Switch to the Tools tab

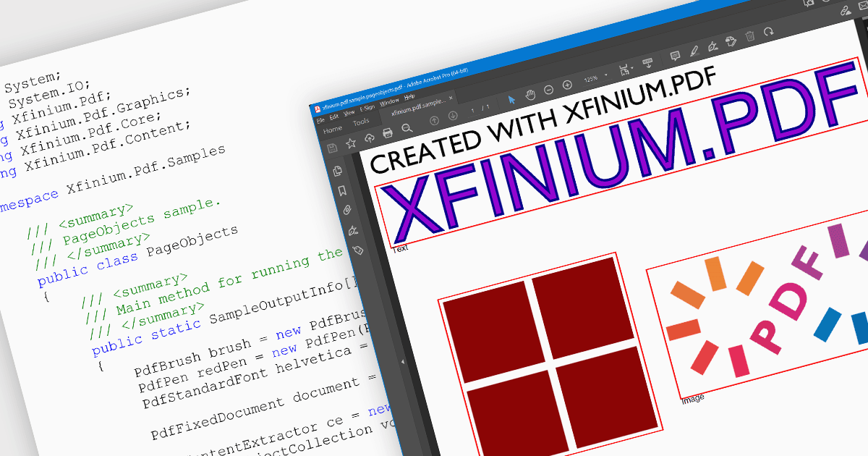[361, 122]
